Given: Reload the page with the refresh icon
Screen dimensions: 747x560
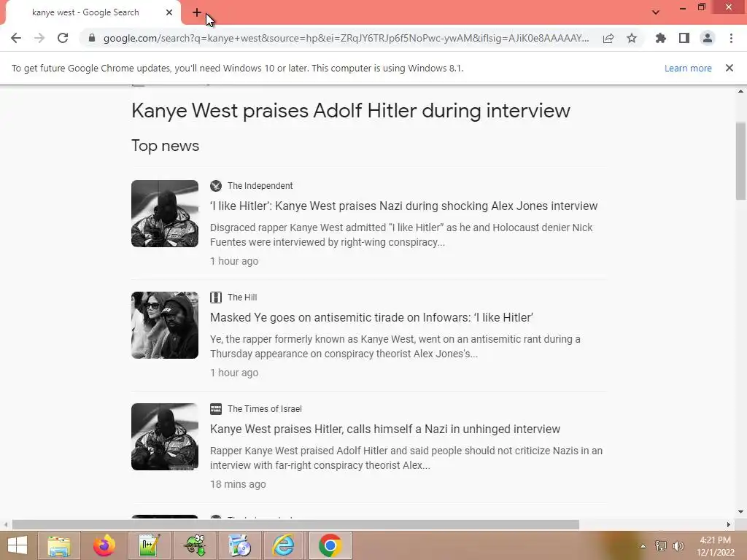Looking at the screenshot, I should (63, 38).
